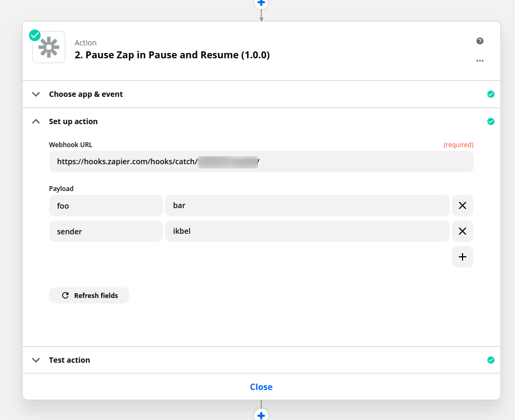Click the green checkmark for Test action
Screen dimensions: 515x420
(x=491, y=360)
